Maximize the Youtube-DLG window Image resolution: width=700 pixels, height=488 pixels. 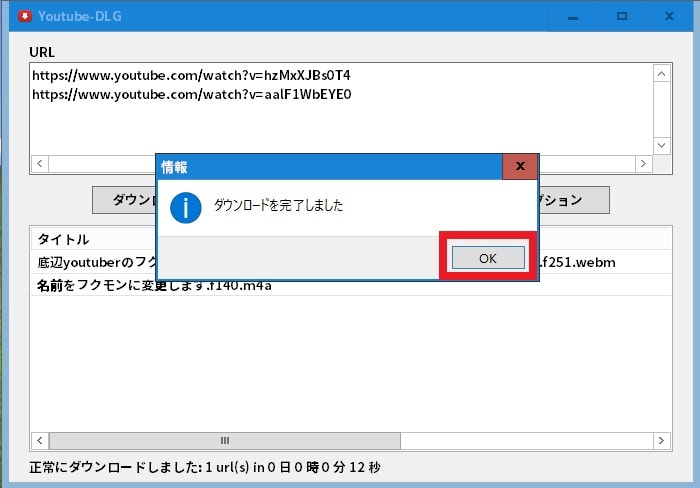[x=621, y=17]
